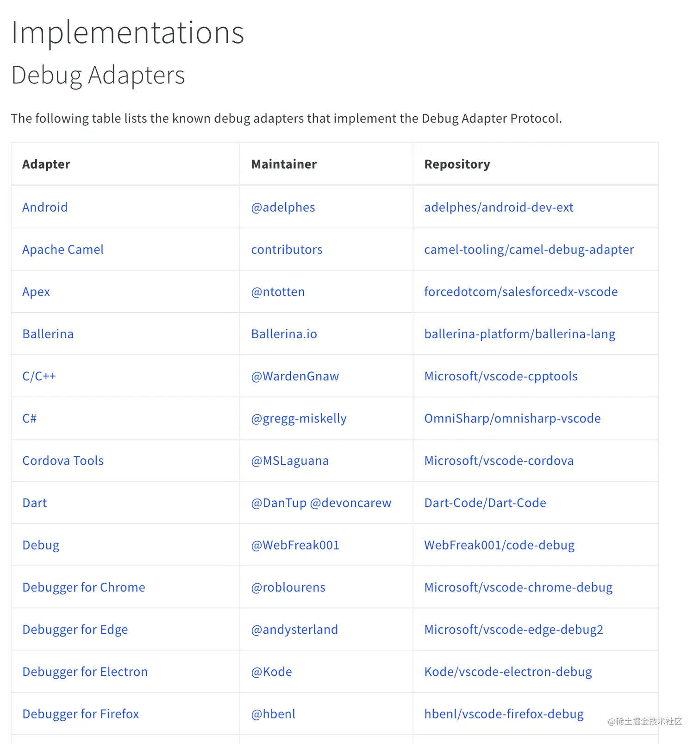Visit @gregg-miskelly maintainer profile
The image size is (700, 744).
[299, 418]
